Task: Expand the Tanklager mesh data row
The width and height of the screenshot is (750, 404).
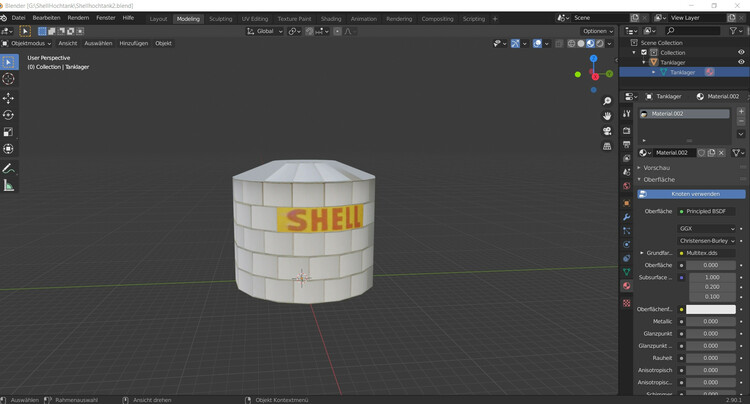Action: click(x=653, y=72)
